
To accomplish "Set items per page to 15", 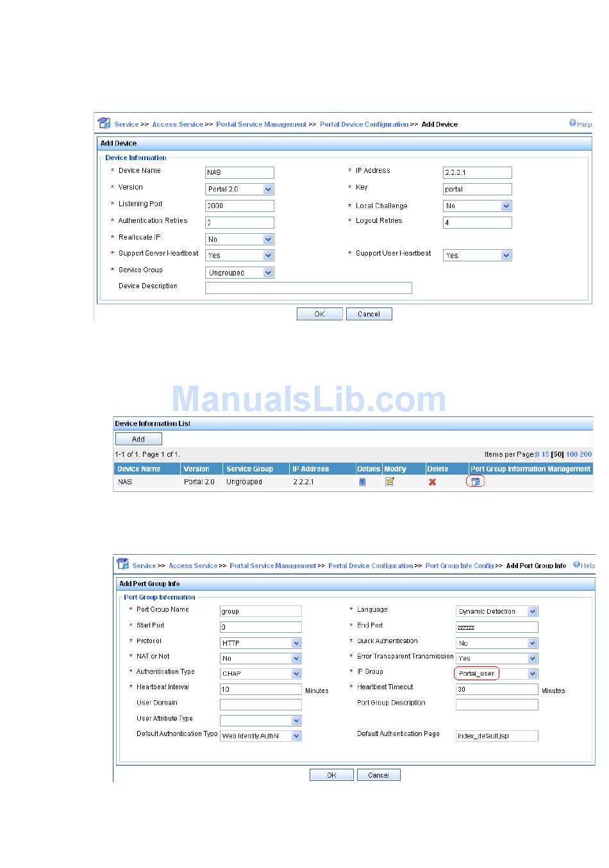I will (545, 454).
